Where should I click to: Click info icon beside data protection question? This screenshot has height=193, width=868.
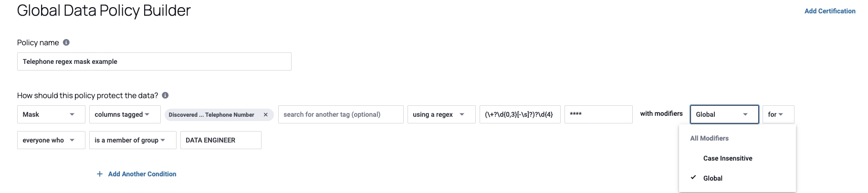coord(165,95)
